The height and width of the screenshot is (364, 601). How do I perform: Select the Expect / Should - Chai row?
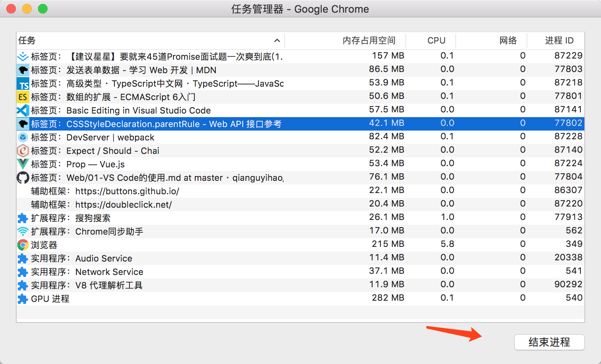coord(300,151)
